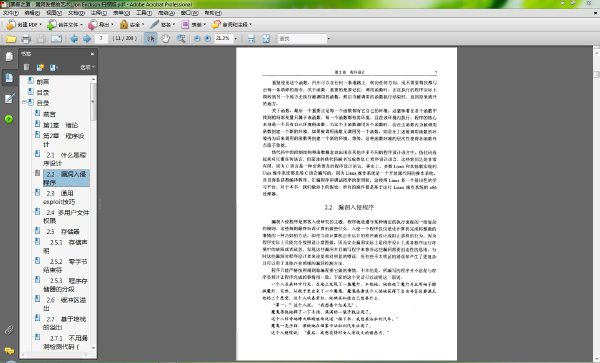Click the delete bookmark trash icon
The image size is (600, 363).
pyautogui.click(x=26, y=67)
